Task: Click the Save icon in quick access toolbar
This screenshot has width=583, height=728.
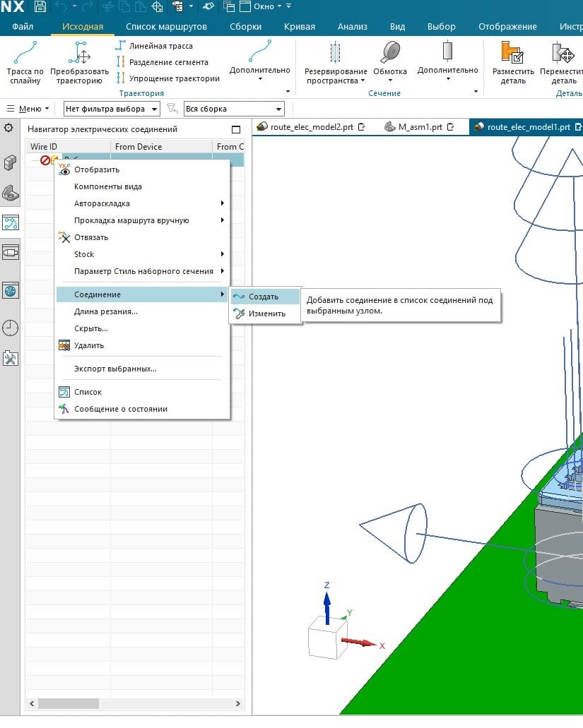Action: (40, 6)
